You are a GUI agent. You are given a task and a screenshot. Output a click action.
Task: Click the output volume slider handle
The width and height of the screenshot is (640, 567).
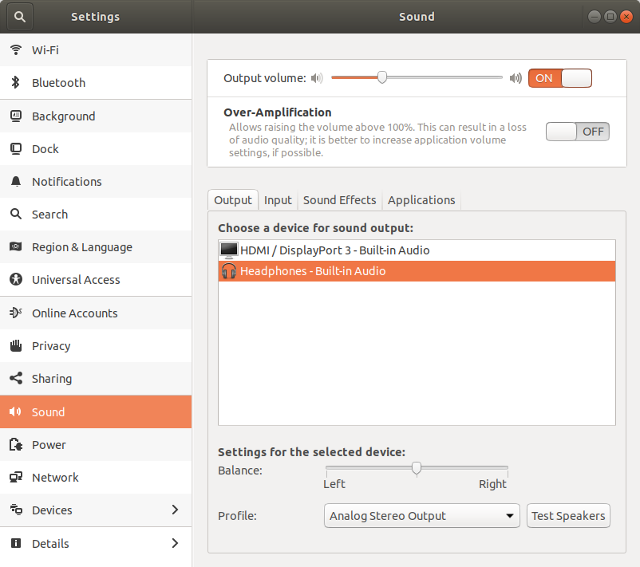pos(382,77)
